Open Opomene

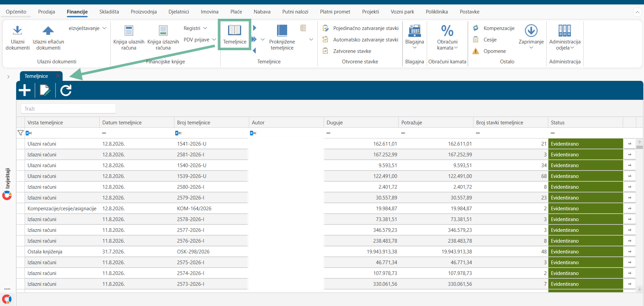[489, 51]
